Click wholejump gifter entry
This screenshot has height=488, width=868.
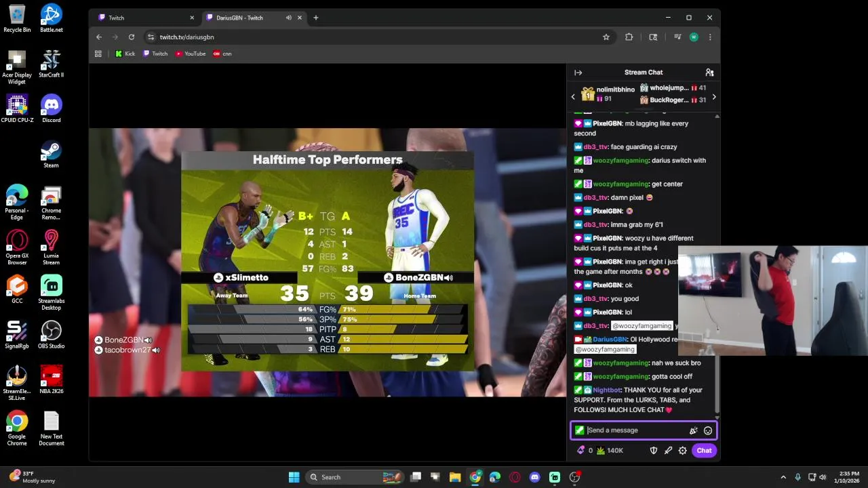click(x=673, y=88)
